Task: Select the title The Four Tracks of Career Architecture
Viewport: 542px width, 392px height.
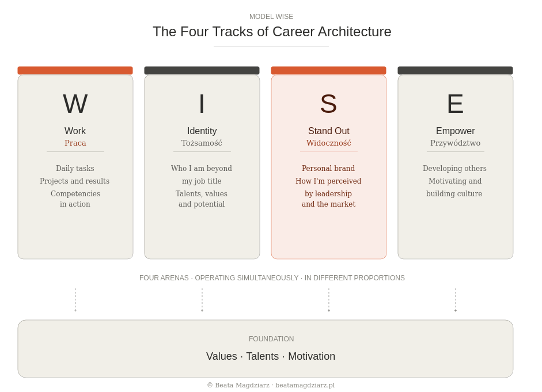Action: [272, 32]
